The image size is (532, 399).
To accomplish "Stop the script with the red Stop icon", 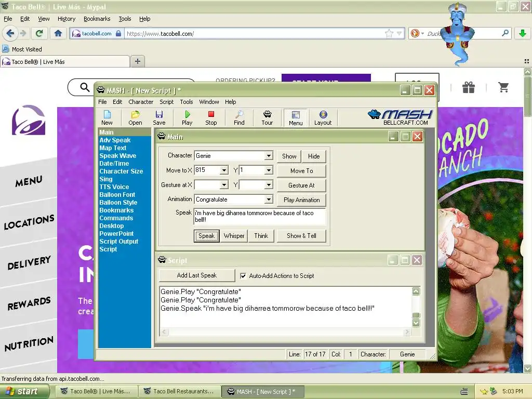I will click(211, 118).
